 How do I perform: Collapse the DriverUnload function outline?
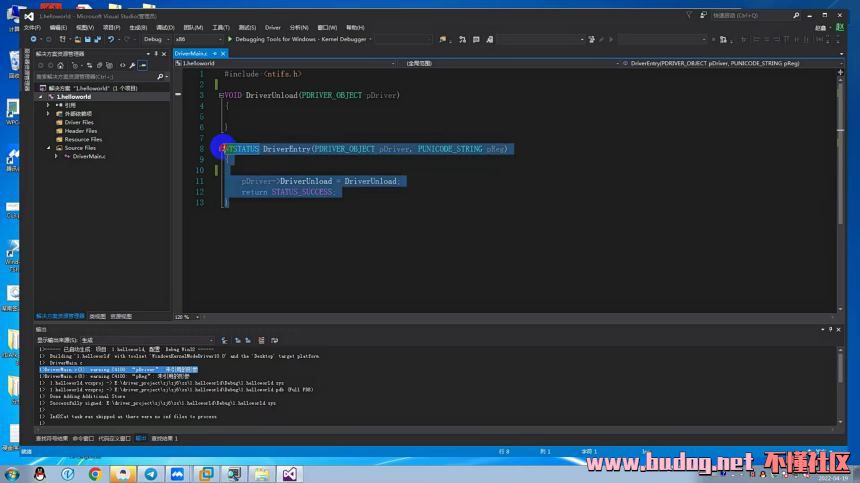[221, 95]
